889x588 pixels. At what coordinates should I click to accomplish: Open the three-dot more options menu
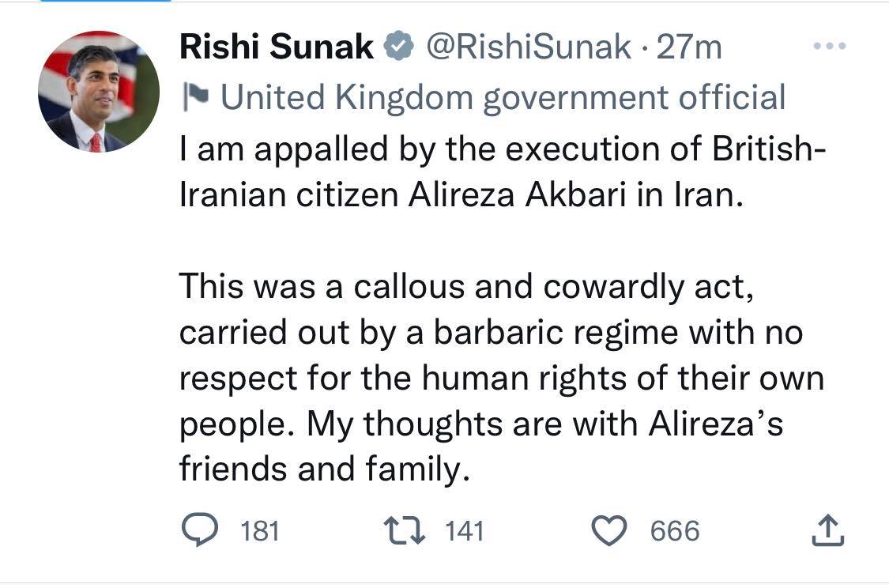click(x=829, y=47)
